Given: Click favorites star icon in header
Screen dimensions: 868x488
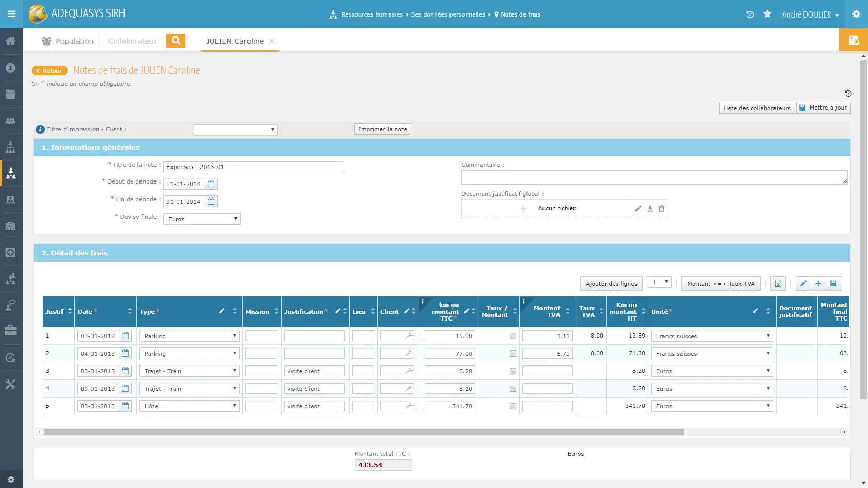Looking at the screenshot, I should [x=767, y=14].
